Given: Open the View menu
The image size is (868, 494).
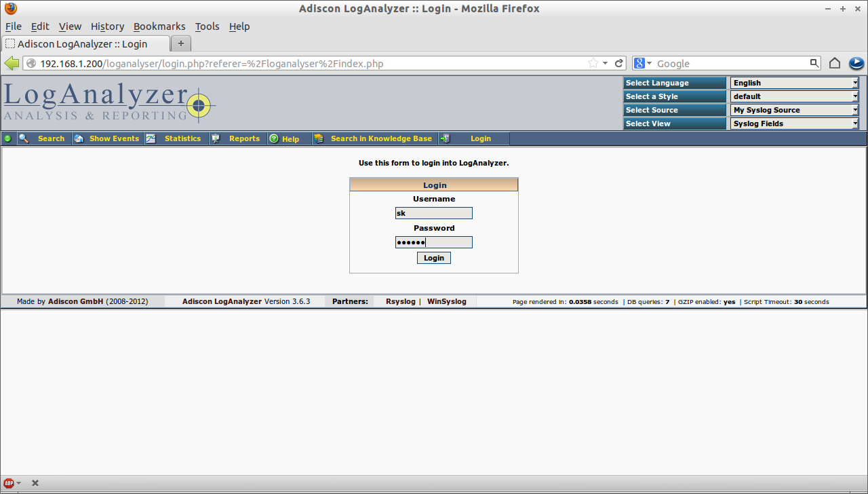Looking at the screenshot, I should 70,26.
